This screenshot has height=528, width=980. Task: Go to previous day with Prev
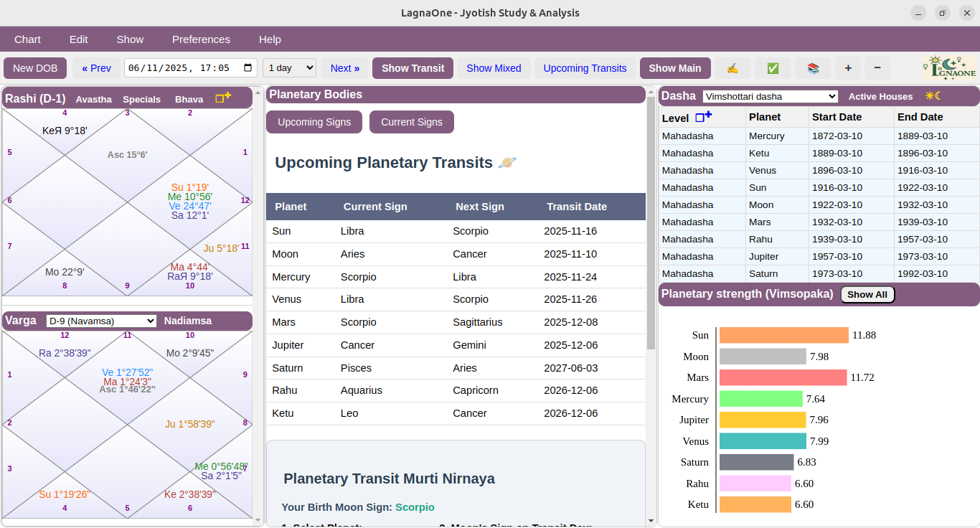click(x=96, y=68)
